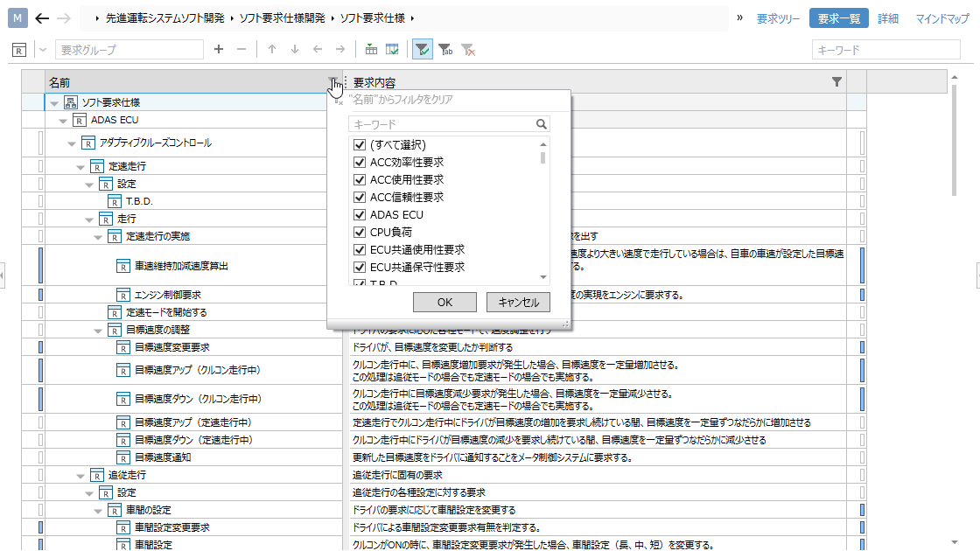Click the search magnifier in filter popup
This screenshot has width=980, height=551.
click(x=542, y=124)
